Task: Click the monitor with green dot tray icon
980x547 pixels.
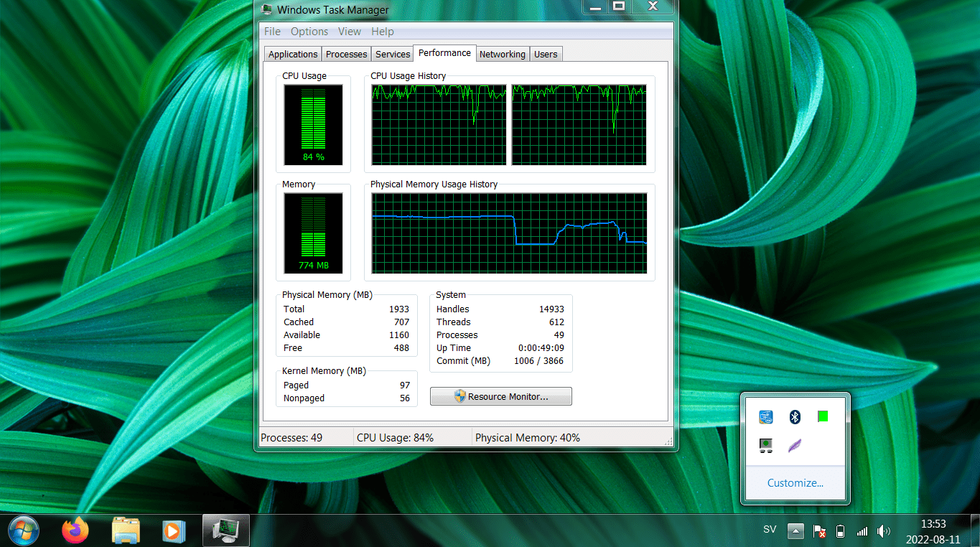Action: (x=766, y=446)
